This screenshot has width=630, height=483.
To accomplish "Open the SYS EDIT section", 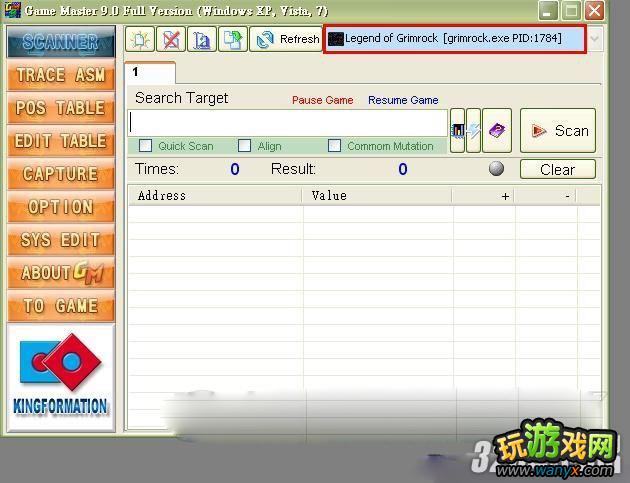I will 61,240.
